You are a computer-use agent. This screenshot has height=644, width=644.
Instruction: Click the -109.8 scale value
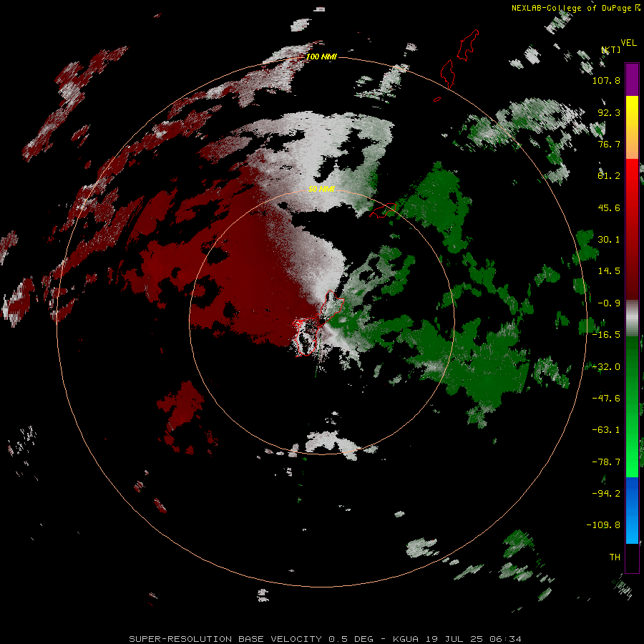[x=603, y=525]
